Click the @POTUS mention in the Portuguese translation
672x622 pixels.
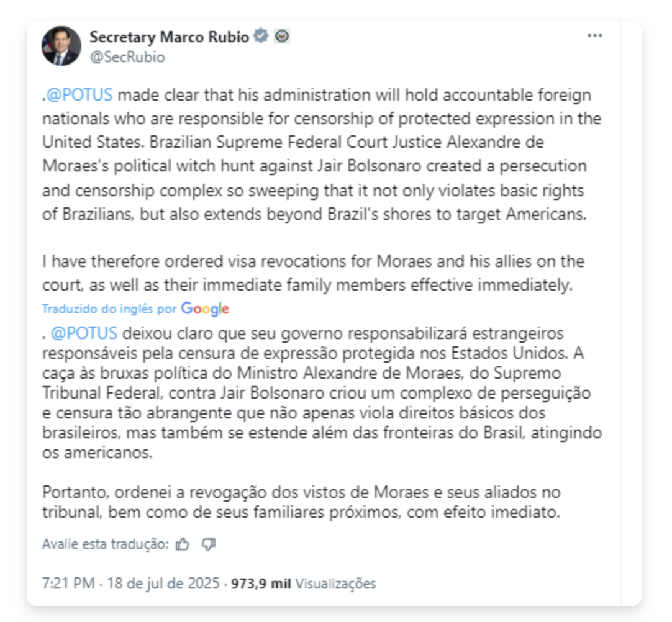84,333
